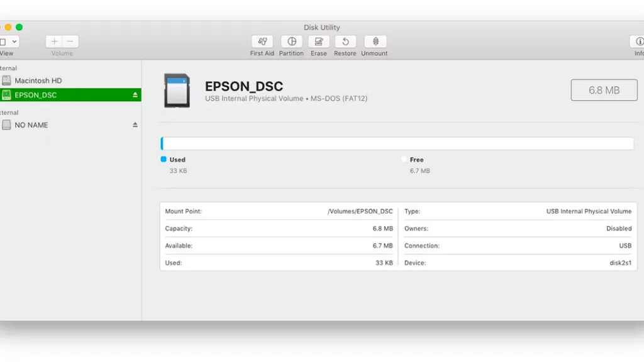The image size is (644, 362).
Task: Click the External section header in sidebar
Action: pyautogui.click(x=9, y=112)
